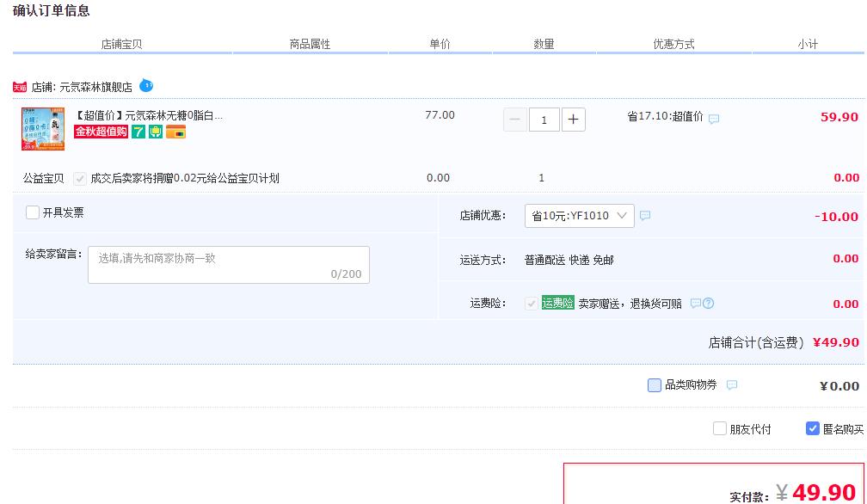Click the orange credit card badge

[x=175, y=132]
